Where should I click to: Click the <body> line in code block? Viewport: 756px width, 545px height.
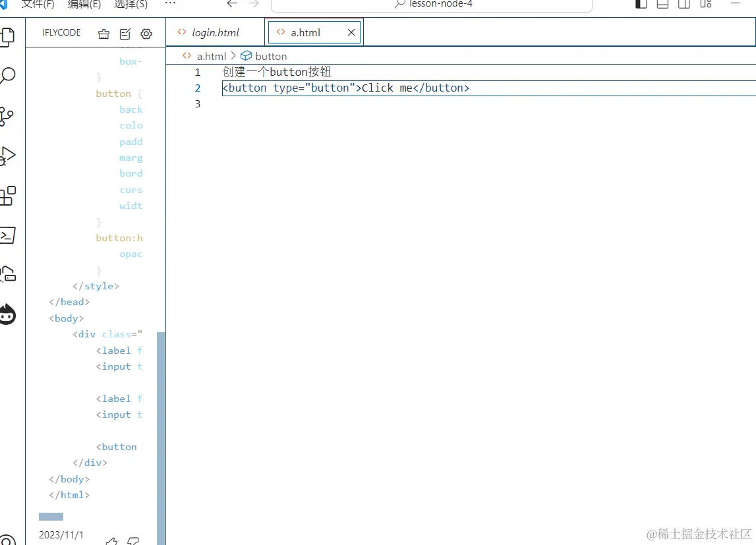pyautogui.click(x=66, y=318)
